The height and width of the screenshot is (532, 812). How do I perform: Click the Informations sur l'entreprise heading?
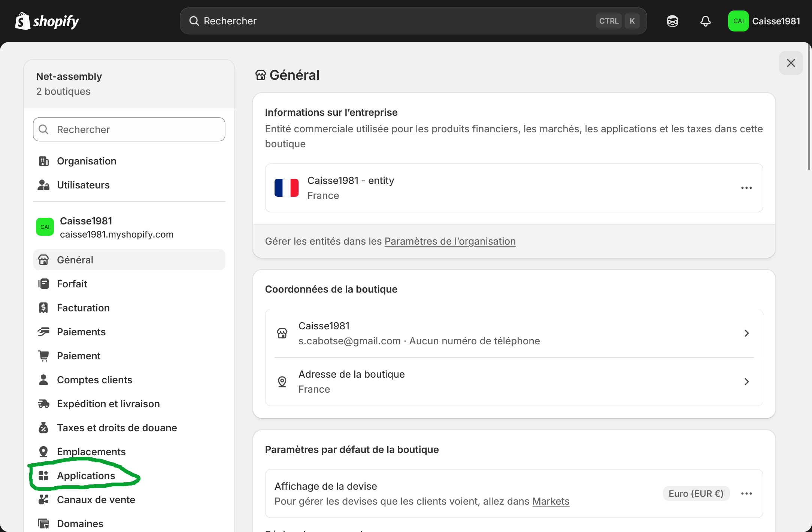331,112
